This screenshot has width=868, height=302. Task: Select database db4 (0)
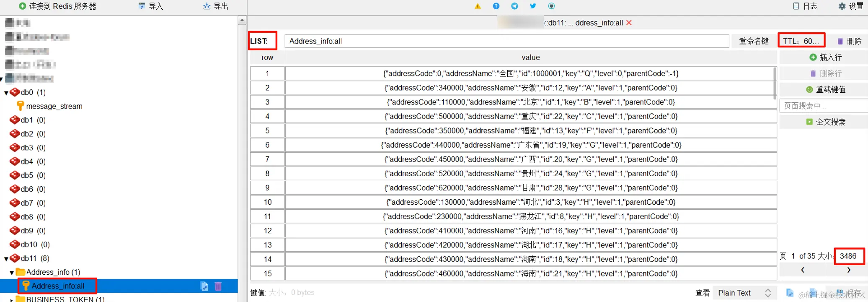coord(28,161)
